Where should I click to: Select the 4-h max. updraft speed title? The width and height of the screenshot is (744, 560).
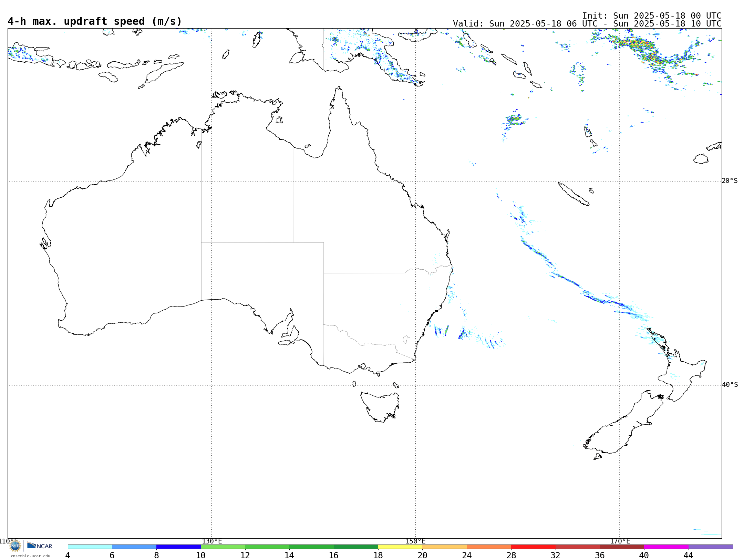click(x=95, y=21)
